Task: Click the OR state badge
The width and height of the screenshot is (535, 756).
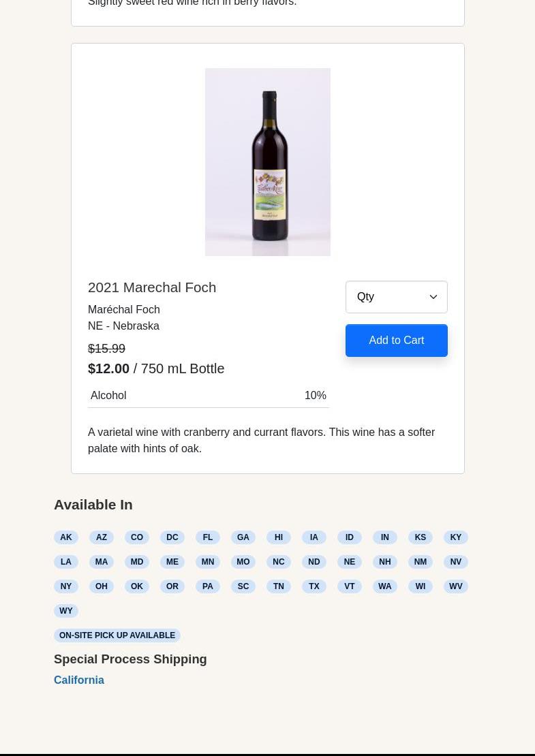Action: coord(172,586)
